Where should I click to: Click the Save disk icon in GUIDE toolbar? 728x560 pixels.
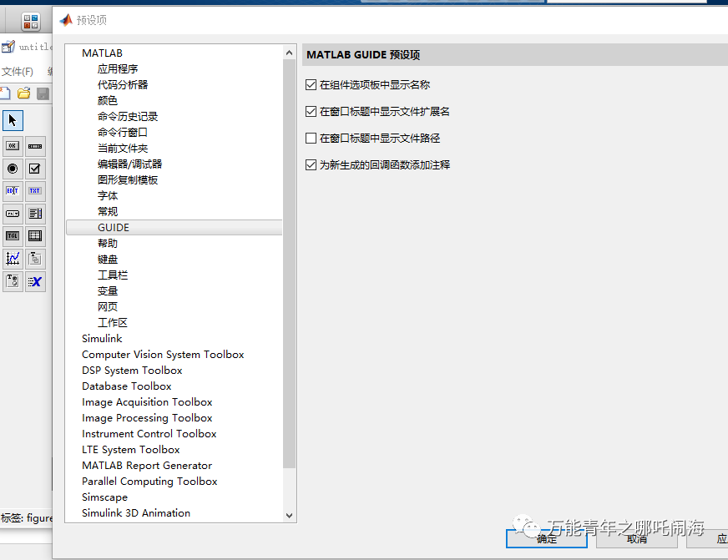coord(43,93)
